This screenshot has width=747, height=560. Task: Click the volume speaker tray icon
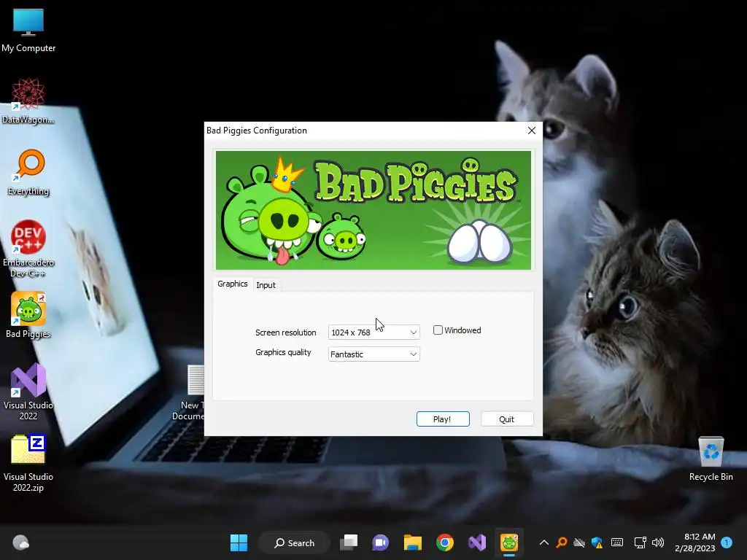tap(658, 542)
